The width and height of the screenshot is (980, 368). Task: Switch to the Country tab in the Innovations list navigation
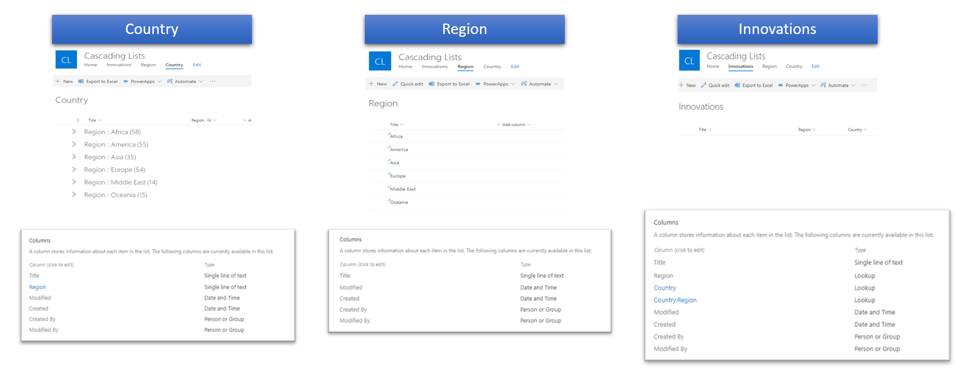[794, 66]
